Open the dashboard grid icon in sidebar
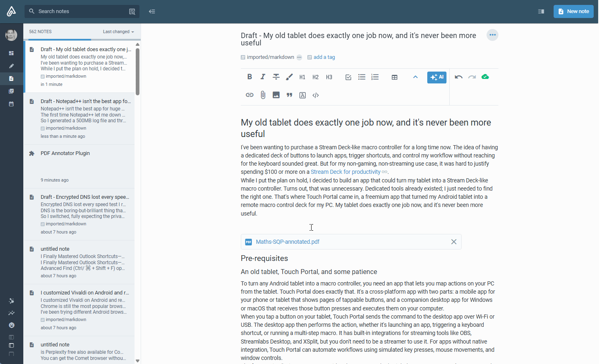The height and width of the screenshot is (364, 599). click(11, 53)
